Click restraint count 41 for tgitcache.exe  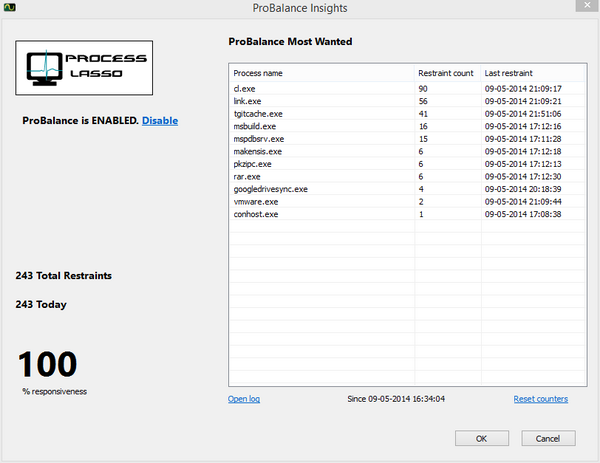click(423, 114)
